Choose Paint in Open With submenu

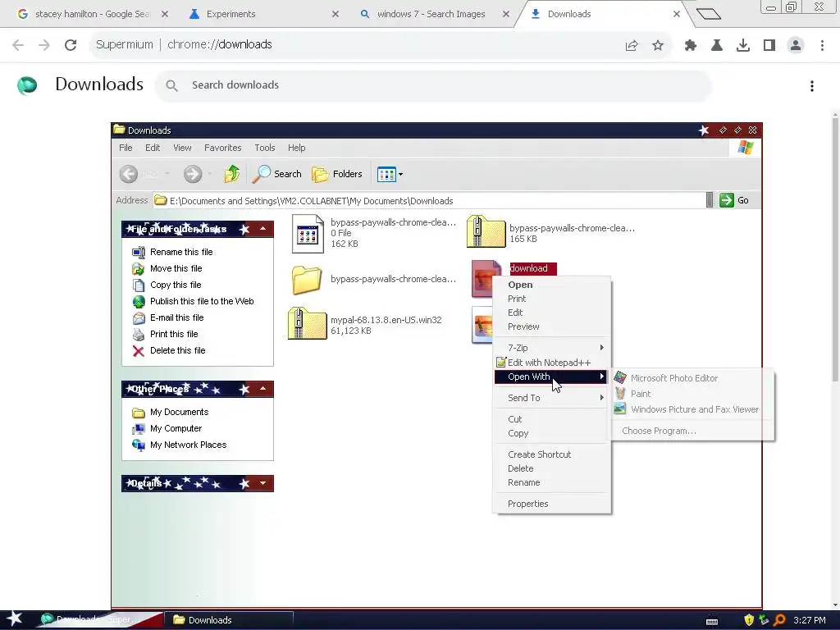692,394
